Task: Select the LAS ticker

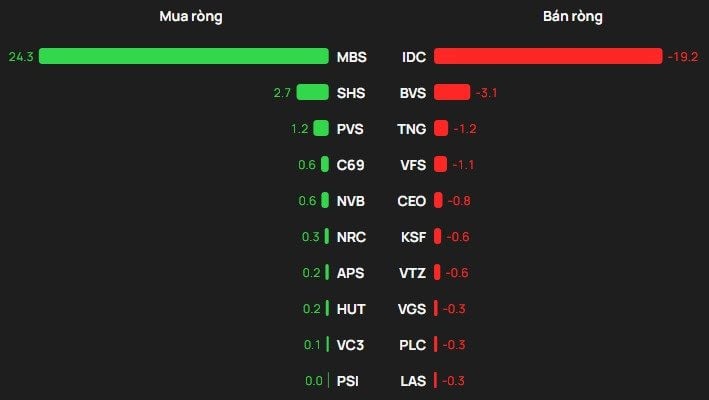Action: (413, 381)
